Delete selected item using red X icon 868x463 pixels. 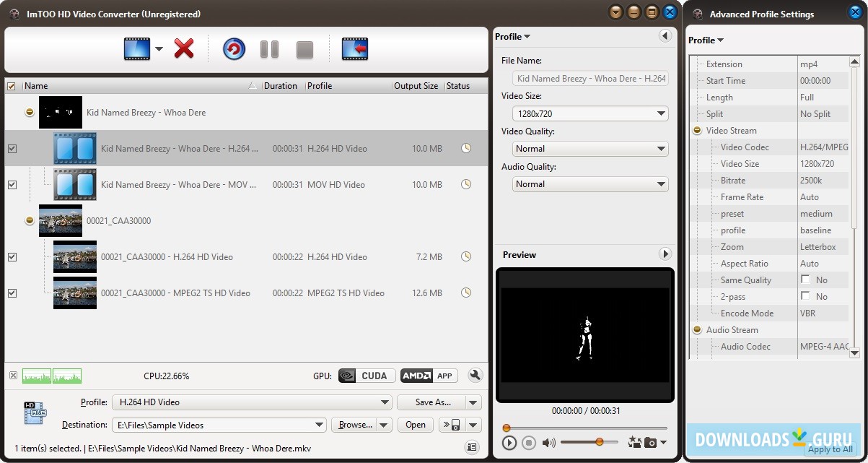pyautogui.click(x=184, y=48)
